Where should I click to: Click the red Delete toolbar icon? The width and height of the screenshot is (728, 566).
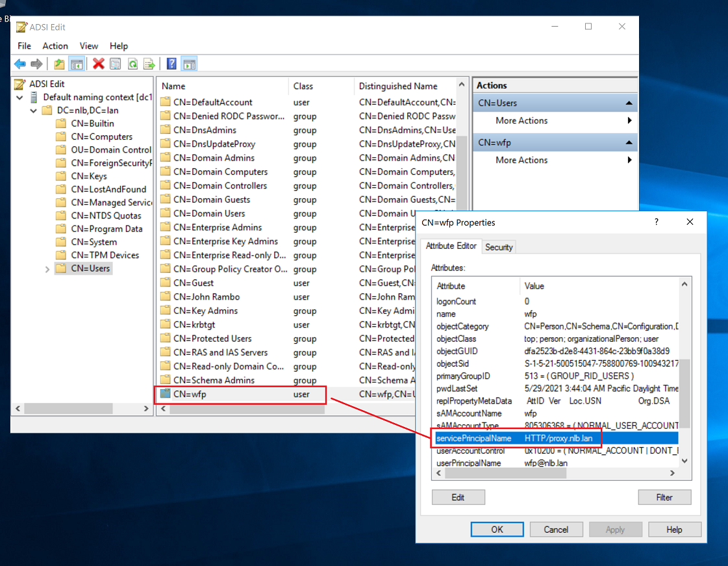(99, 64)
